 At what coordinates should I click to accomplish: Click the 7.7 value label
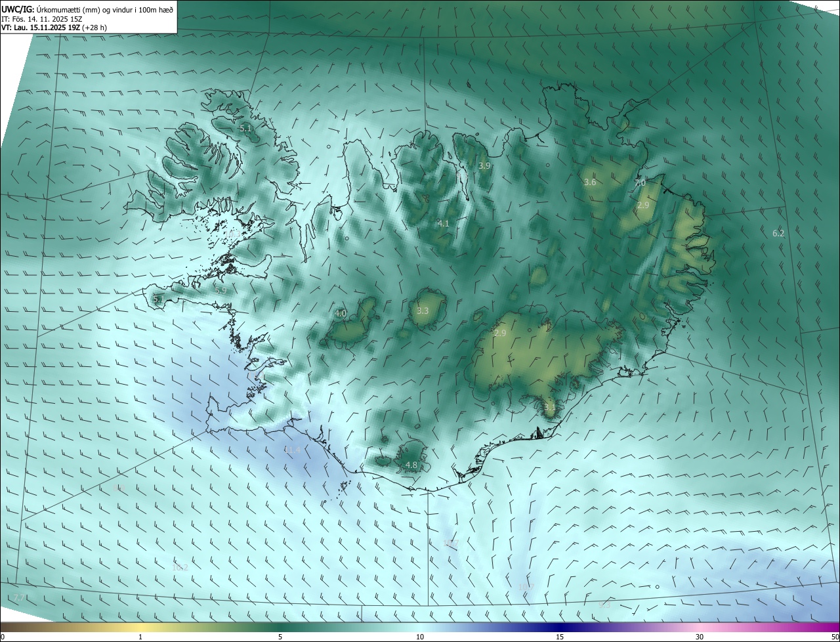(x=19, y=597)
